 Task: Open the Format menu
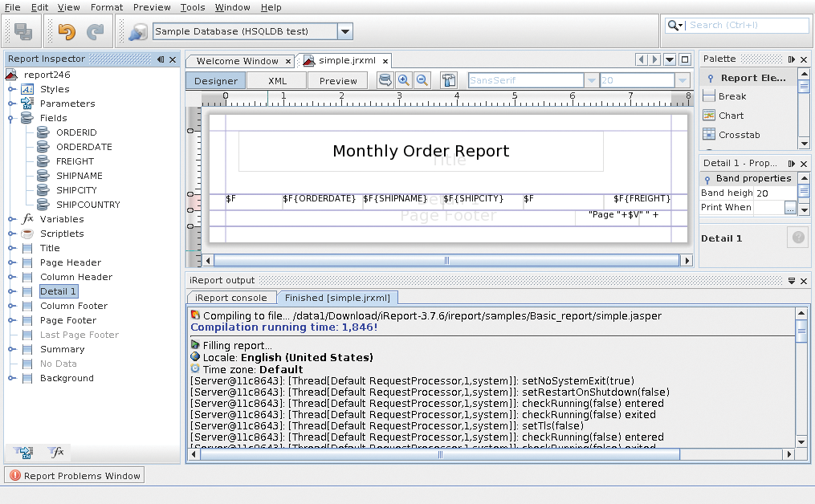click(x=106, y=7)
